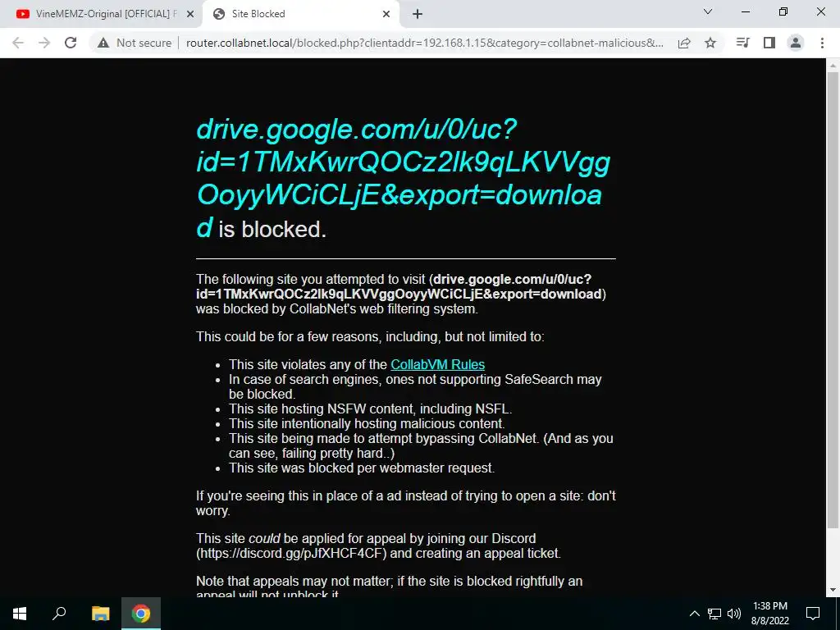The width and height of the screenshot is (840, 630).
Task: Open the media controls icon
Action: click(742, 43)
